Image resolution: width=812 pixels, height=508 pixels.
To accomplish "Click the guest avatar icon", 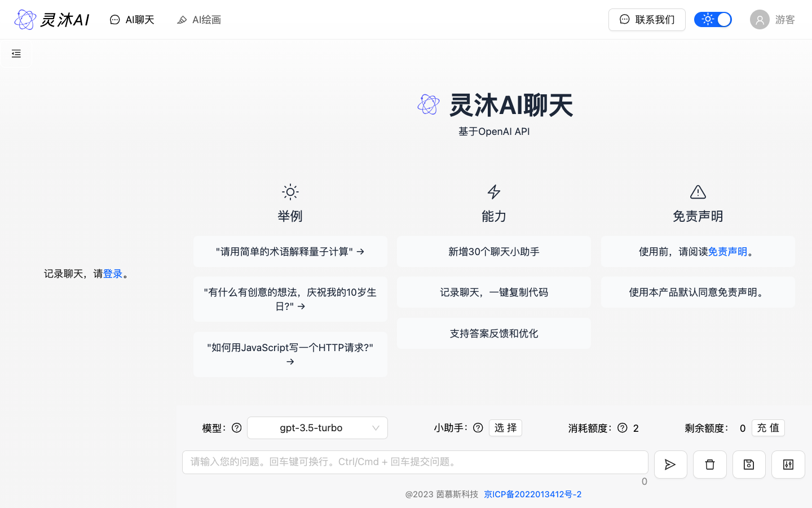I will (x=760, y=19).
